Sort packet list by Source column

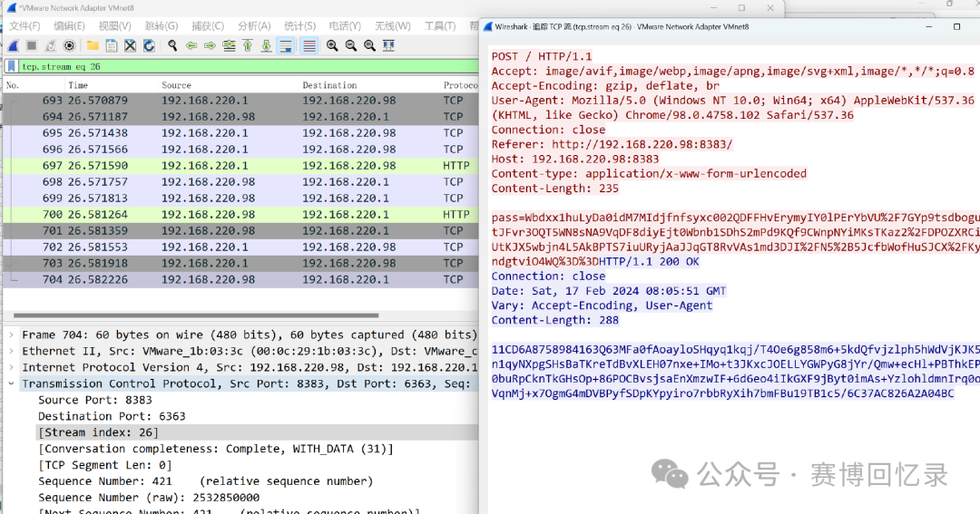click(x=228, y=85)
